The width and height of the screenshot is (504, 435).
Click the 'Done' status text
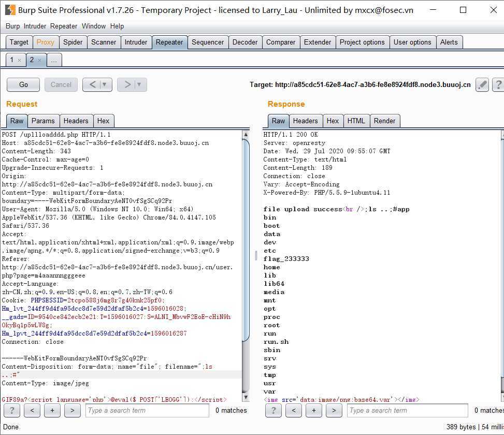[11, 427]
